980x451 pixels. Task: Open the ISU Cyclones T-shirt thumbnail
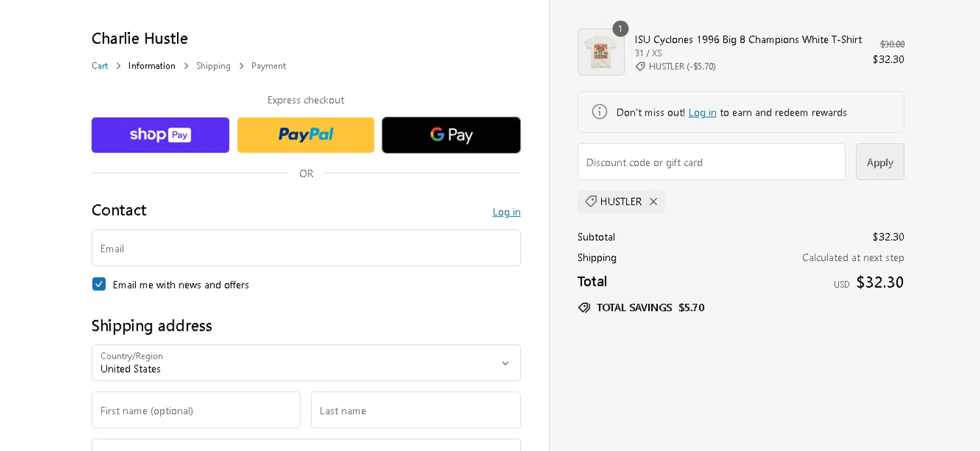click(x=600, y=52)
